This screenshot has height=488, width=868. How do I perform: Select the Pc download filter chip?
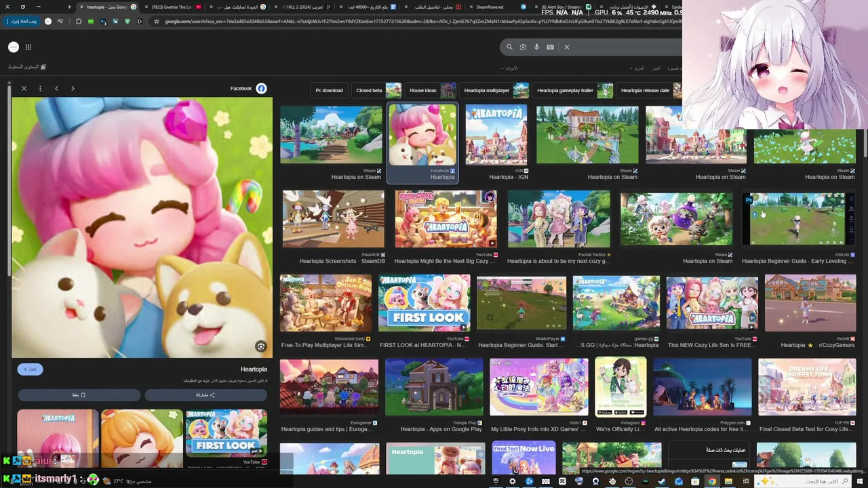point(329,90)
